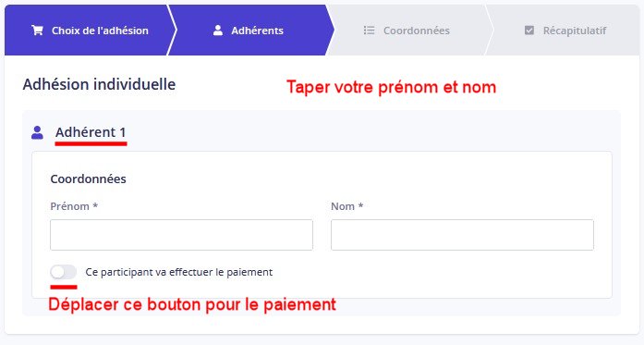Screen dimensions: 644x345
Task: Click the shopping cart icon in stepper
Action: click(x=37, y=31)
